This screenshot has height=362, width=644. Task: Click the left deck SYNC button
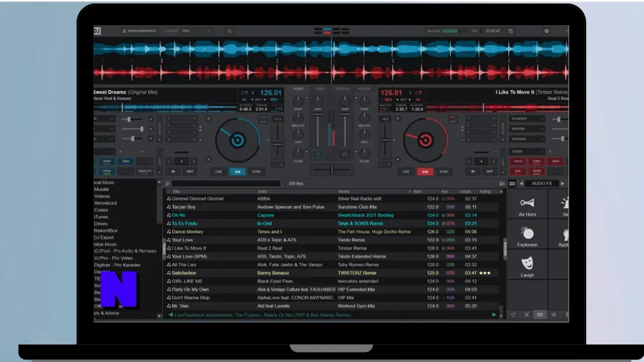point(257,172)
